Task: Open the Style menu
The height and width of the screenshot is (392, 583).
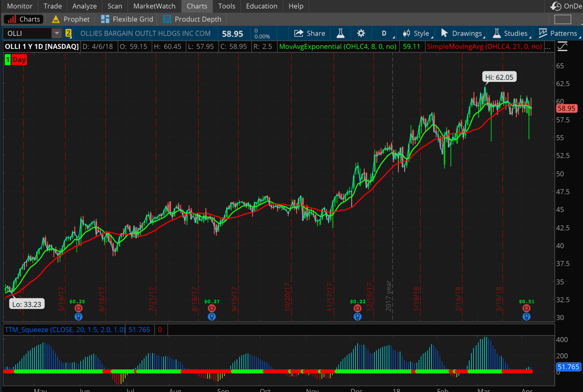Action: pyautogui.click(x=418, y=33)
